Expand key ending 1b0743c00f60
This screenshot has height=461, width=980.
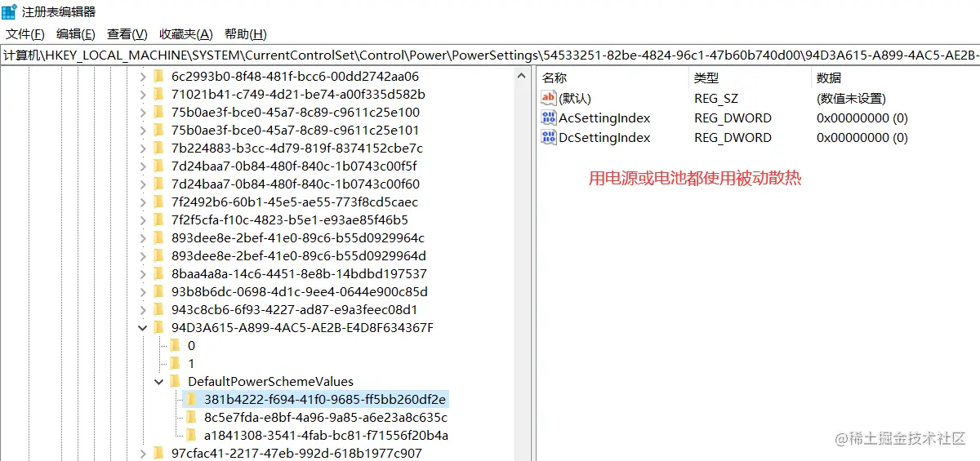click(142, 184)
